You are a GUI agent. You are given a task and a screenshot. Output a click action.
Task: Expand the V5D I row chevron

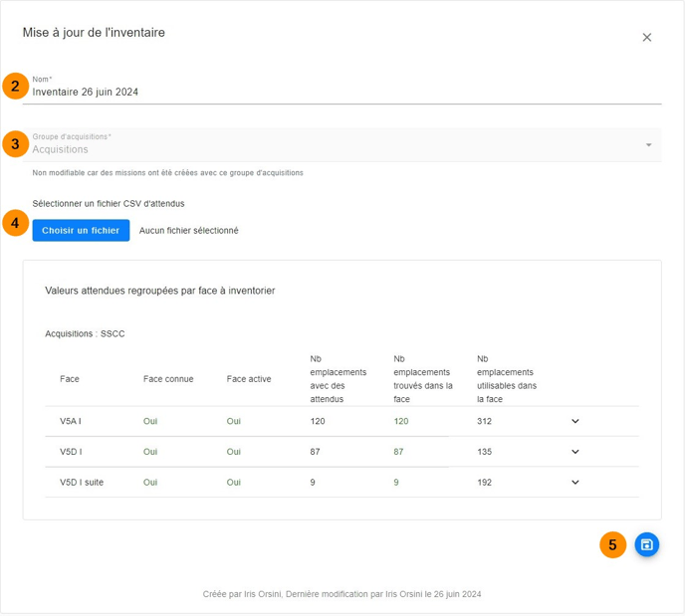point(574,452)
